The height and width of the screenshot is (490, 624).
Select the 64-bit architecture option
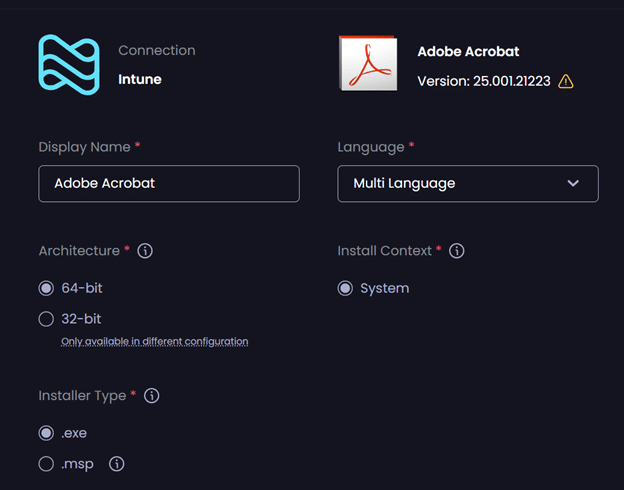46,288
